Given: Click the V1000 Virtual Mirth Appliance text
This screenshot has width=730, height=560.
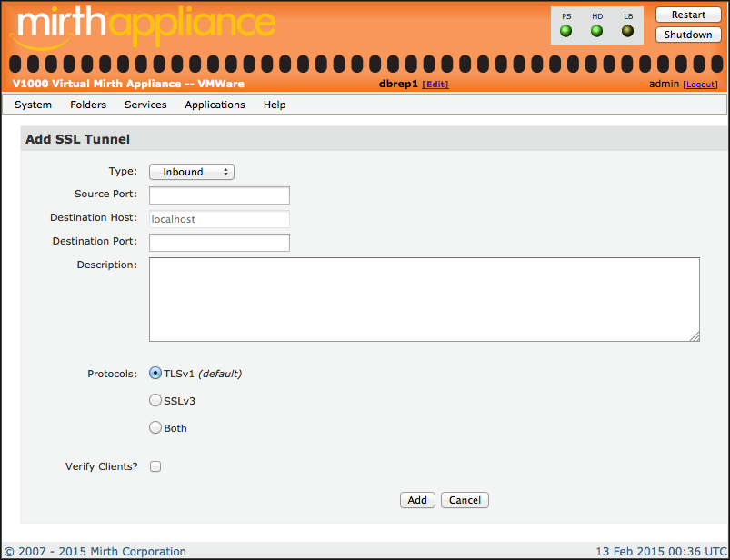Looking at the screenshot, I should pos(128,84).
